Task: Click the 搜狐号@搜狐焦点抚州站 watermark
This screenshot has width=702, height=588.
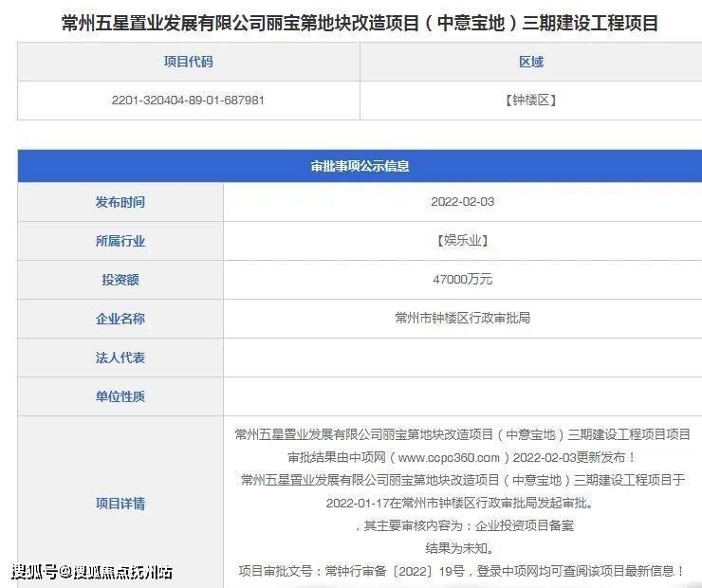Action: pos(92,572)
